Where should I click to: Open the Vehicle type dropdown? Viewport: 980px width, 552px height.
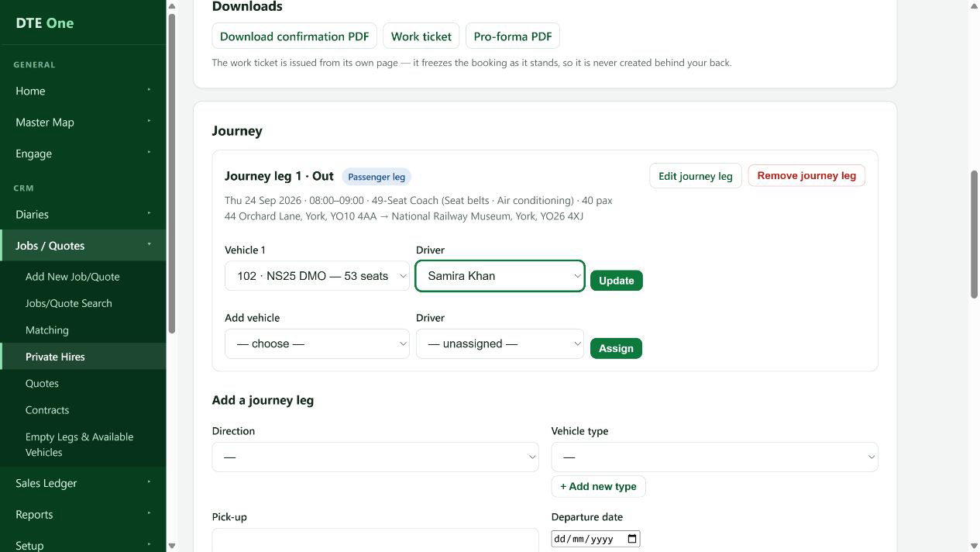click(714, 457)
